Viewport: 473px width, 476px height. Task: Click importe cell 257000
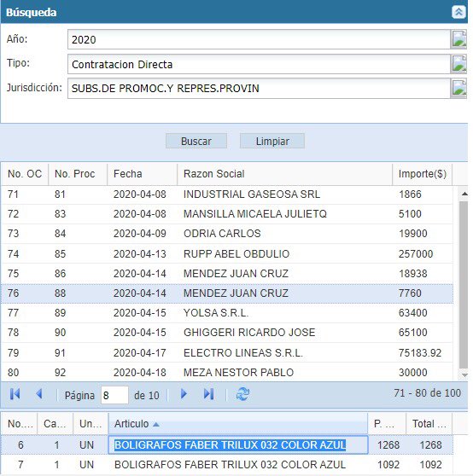(416, 254)
